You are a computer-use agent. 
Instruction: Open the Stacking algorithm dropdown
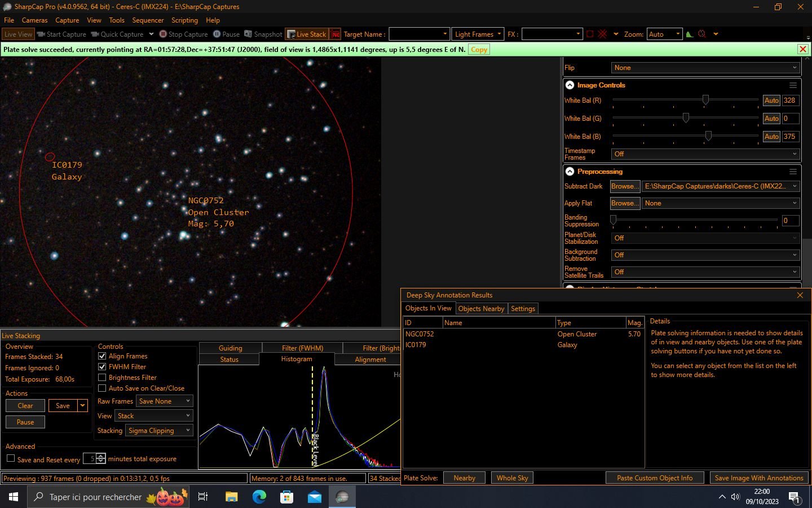tap(159, 430)
